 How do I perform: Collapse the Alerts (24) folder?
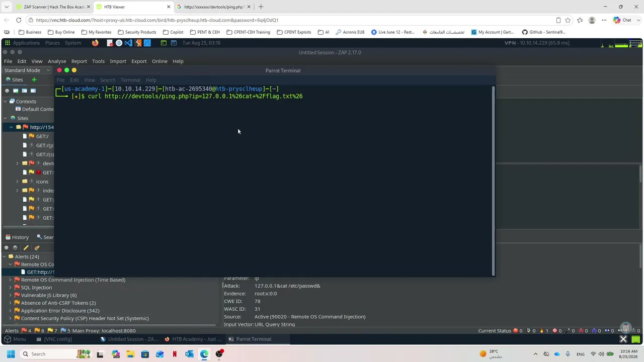point(4,257)
